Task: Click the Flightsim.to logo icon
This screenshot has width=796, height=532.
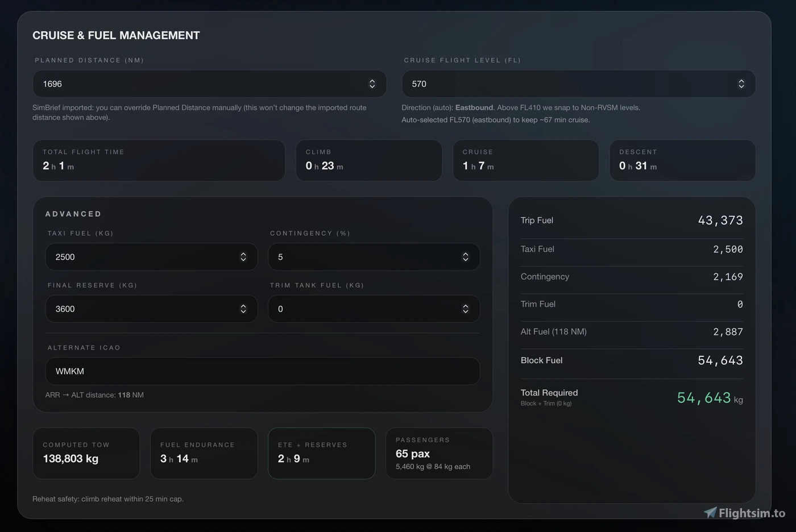Action: pyautogui.click(x=710, y=513)
